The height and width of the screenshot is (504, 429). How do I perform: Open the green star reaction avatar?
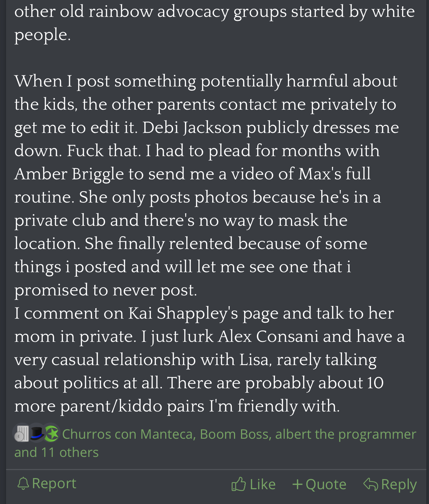click(x=52, y=433)
